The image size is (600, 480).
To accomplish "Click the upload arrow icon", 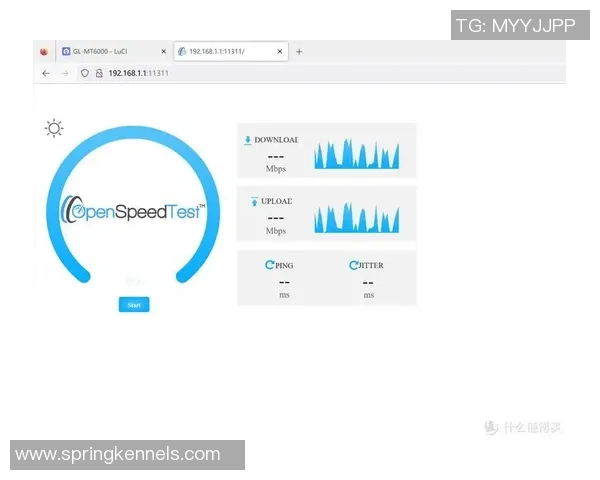I will (254, 202).
